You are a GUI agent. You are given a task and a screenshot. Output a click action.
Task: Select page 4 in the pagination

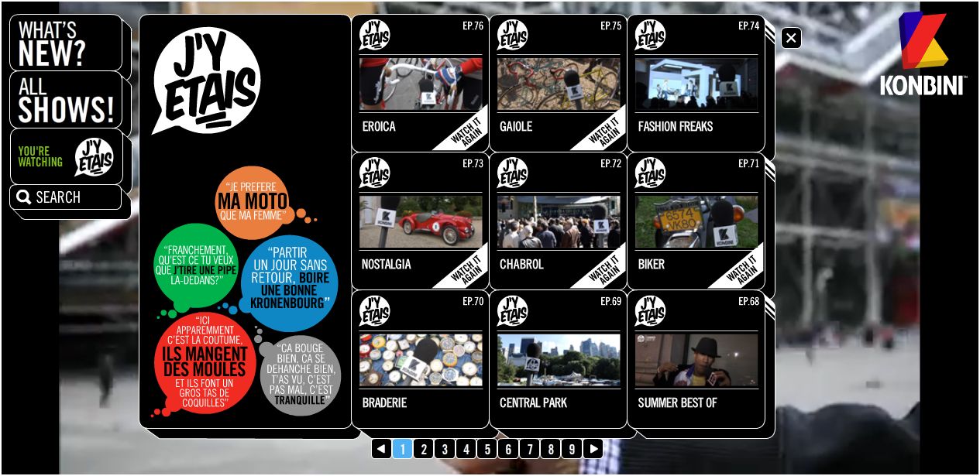[466, 449]
